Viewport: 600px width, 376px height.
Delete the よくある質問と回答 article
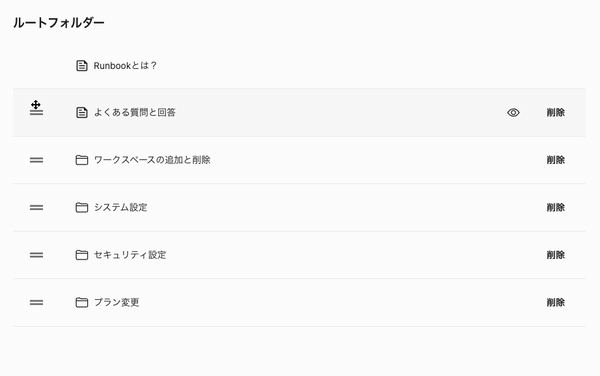coord(556,112)
